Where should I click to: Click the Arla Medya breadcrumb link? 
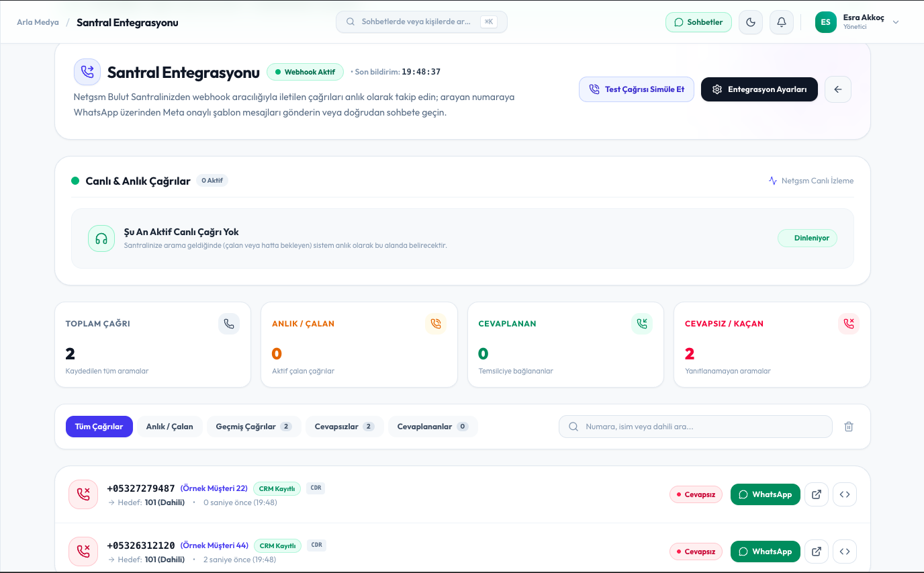click(x=38, y=22)
